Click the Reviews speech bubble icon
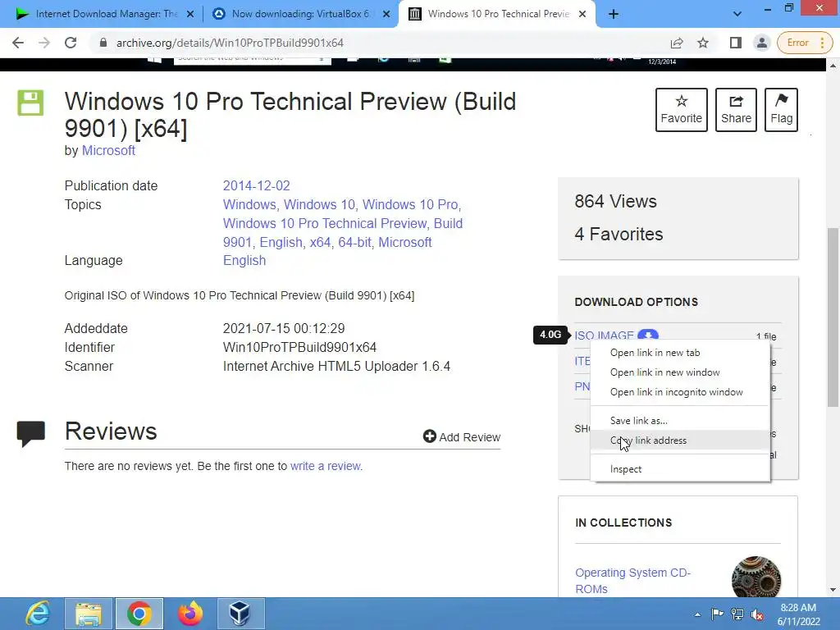Screen dimensions: 840x630 (x=31, y=433)
